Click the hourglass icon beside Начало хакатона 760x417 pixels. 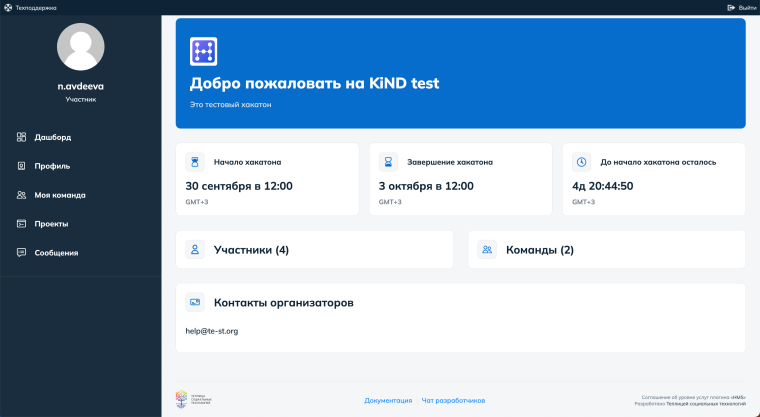(195, 162)
